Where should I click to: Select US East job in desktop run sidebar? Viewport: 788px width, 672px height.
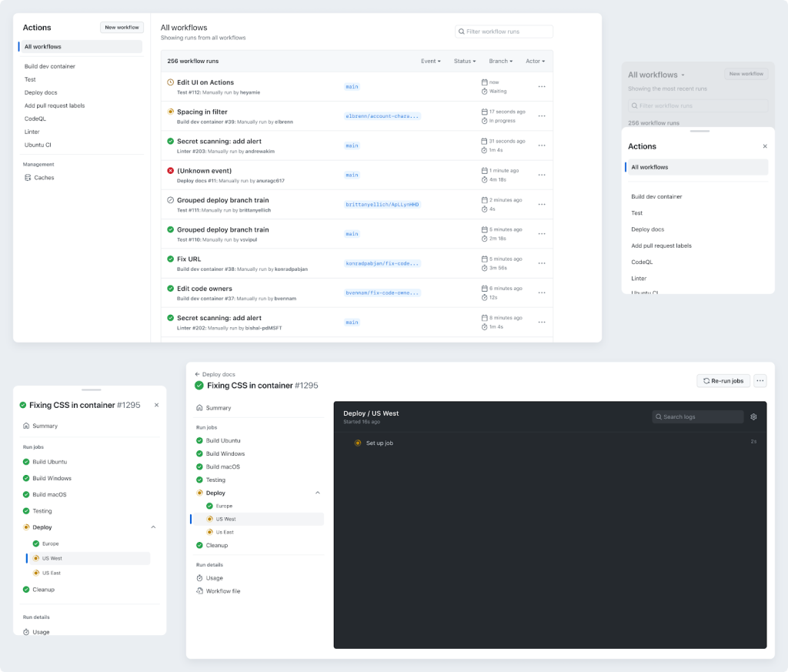coord(224,532)
